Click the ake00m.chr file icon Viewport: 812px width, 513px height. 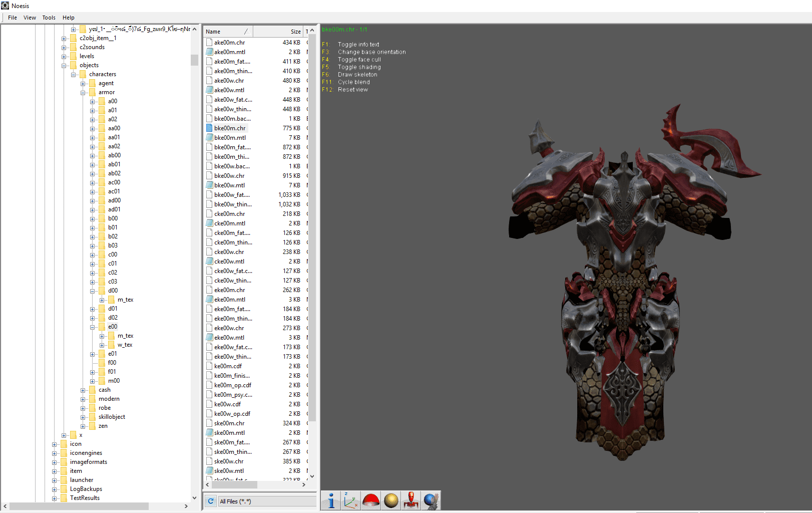tap(210, 43)
